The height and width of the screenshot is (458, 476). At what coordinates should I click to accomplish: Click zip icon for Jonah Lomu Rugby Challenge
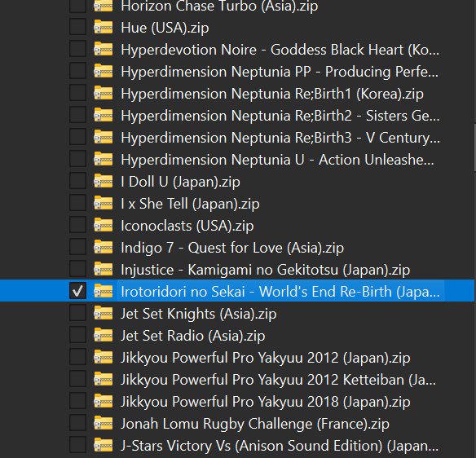pos(104,424)
